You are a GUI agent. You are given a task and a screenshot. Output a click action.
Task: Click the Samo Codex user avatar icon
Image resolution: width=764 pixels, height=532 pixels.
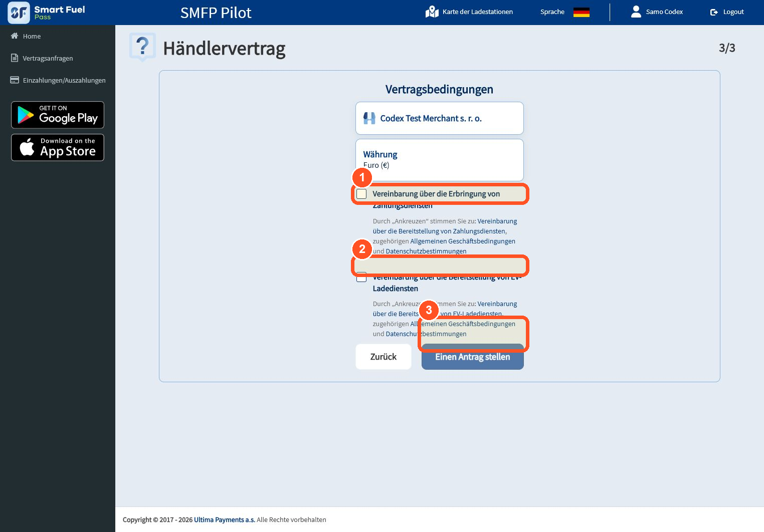coord(636,12)
